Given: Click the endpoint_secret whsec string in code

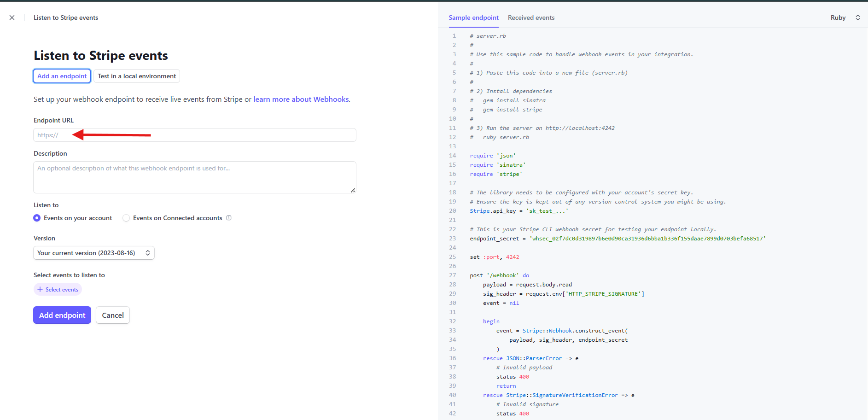Looking at the screenshot, I should [x=647, y=239].
